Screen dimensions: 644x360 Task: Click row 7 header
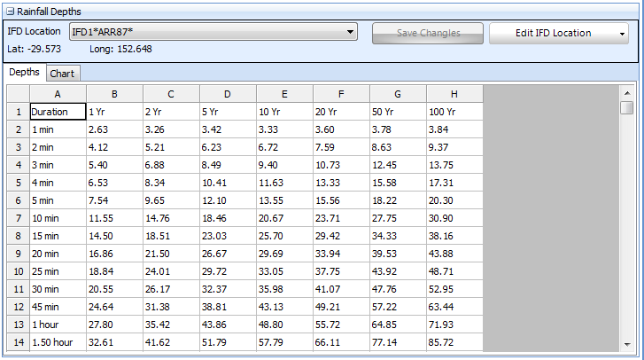pos(18,218)
